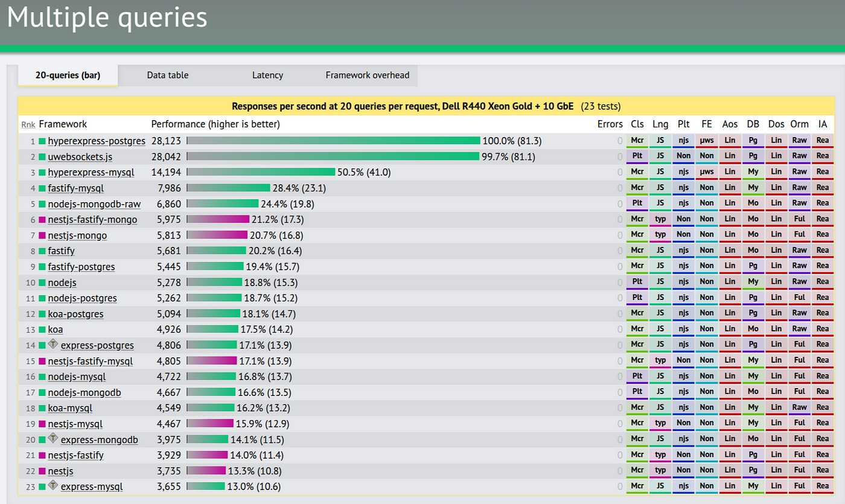Click the T badge icon beside express-mongodb
The image size is (845, 504).
[x=53, y=438]
